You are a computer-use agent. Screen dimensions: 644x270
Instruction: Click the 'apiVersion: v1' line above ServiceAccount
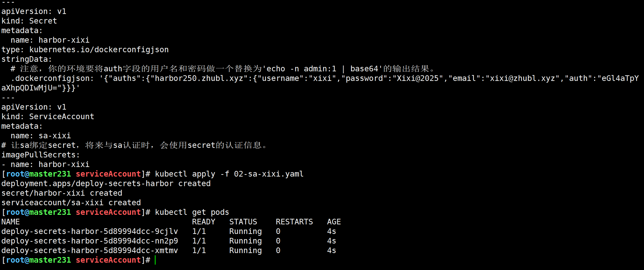(34, 107)
